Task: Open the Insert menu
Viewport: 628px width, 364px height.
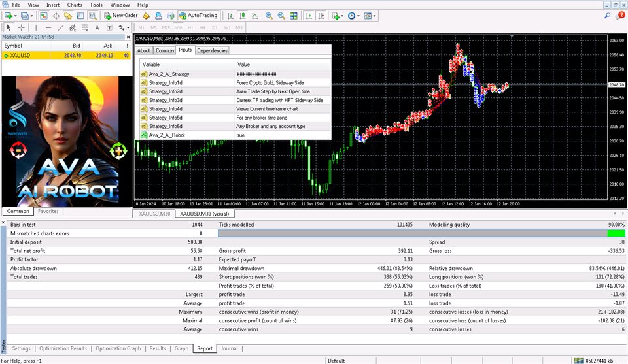Action: pos(53,5)
